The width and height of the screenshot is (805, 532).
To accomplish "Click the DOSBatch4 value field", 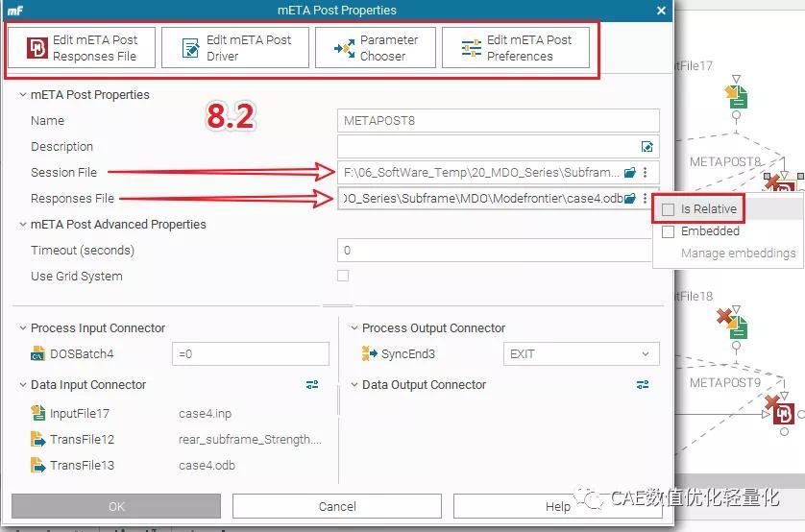I will click(x=251, y=354).
